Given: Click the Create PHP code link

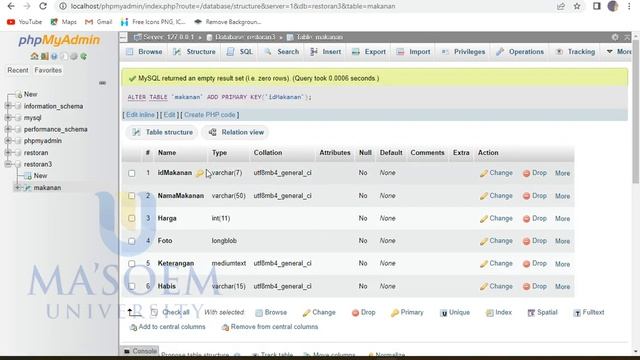Looking at the screenshot, I should pyautogui.click(x=210, y=115).
